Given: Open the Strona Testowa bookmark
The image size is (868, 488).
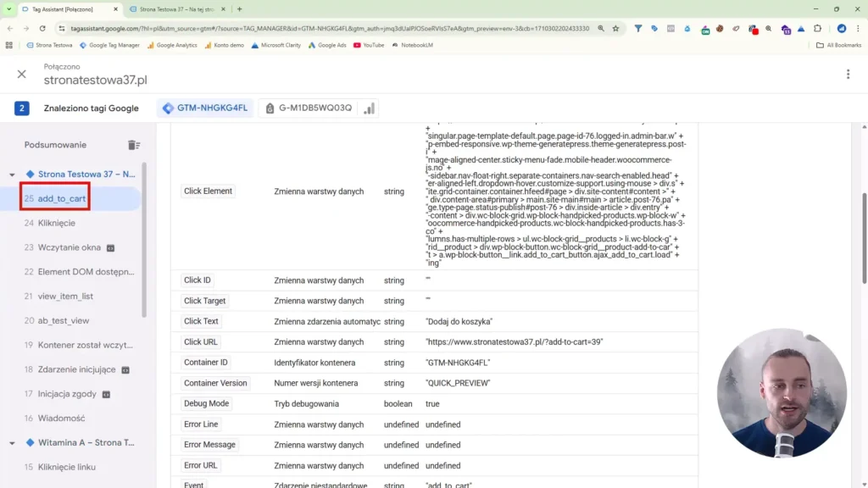Looking at the screenshot, I should coord(49,46).
